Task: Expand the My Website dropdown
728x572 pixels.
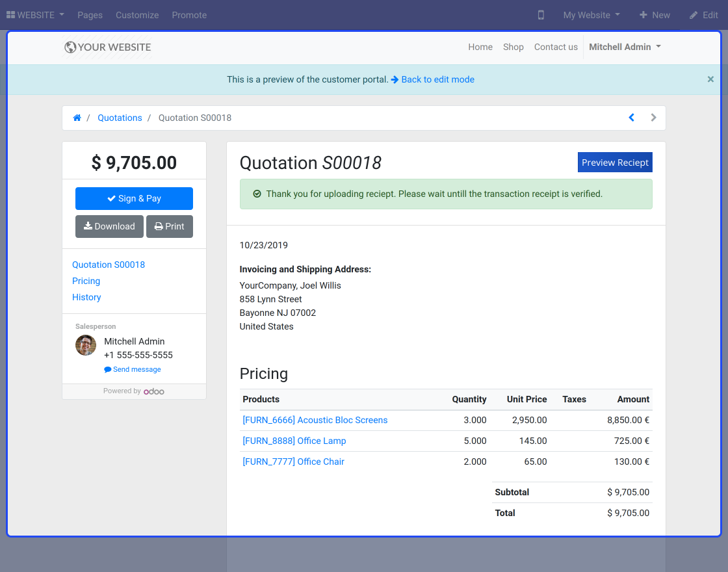Action: 591,15
